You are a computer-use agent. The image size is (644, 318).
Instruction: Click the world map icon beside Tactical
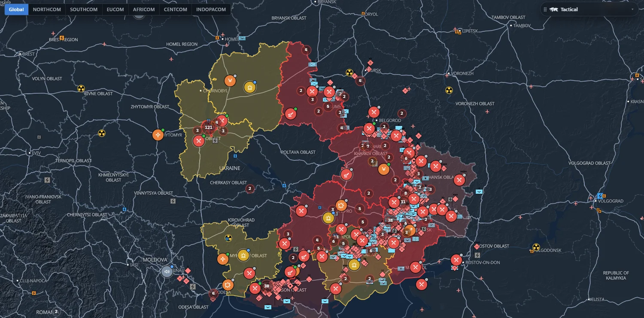tap(553, 9)
